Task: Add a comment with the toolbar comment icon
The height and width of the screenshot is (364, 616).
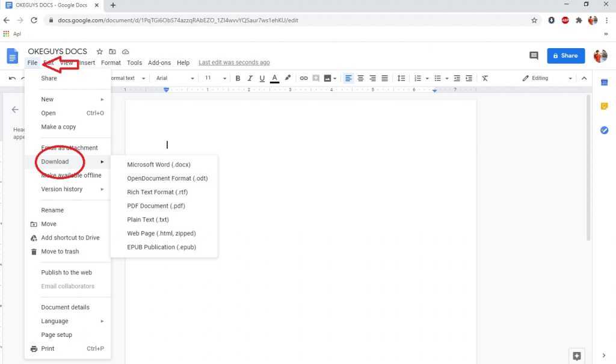Action: pyautogui.click(x=315, y=78)
